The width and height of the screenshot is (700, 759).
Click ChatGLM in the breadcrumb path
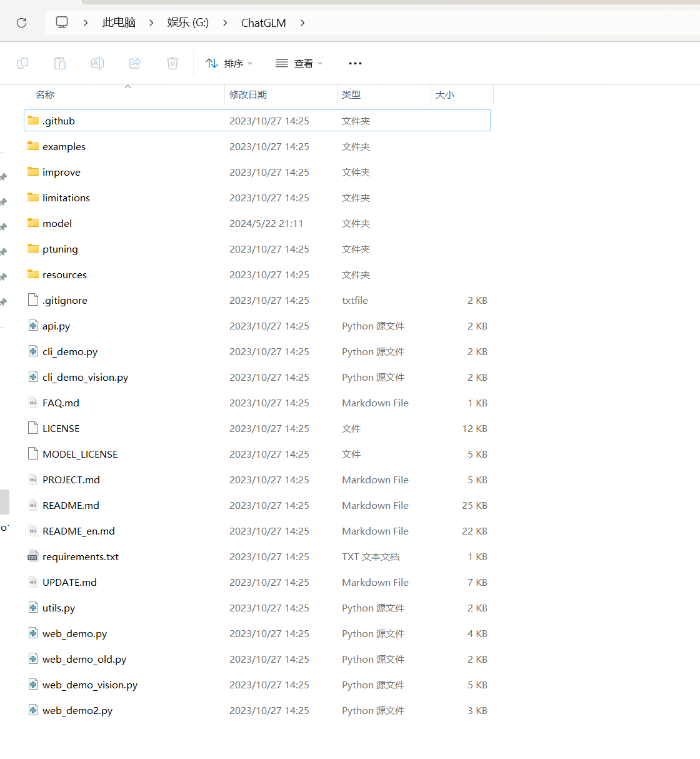(x=264, y=23)
